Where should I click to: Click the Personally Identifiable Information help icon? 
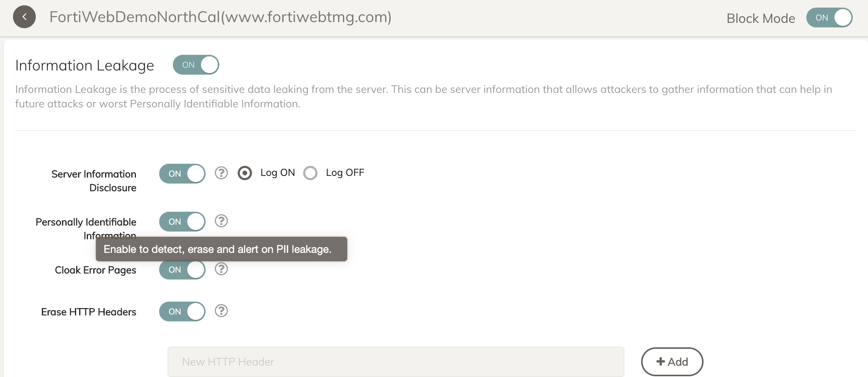point(221,221)
